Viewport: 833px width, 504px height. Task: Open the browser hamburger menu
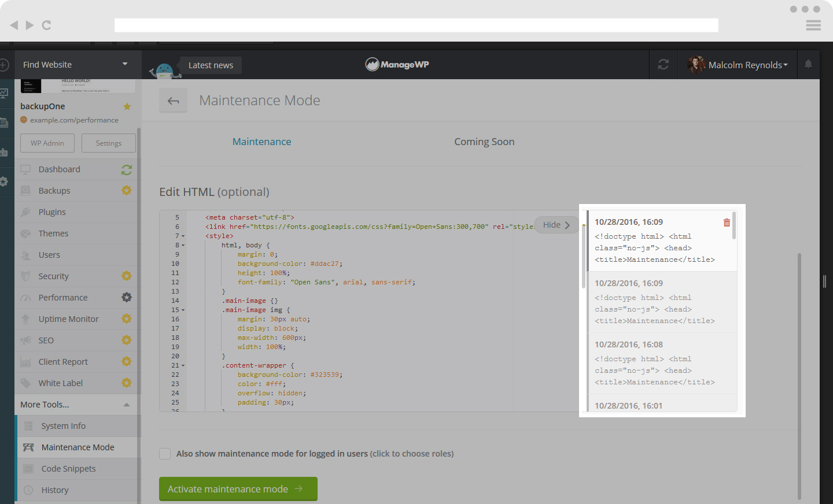(813, 25)
